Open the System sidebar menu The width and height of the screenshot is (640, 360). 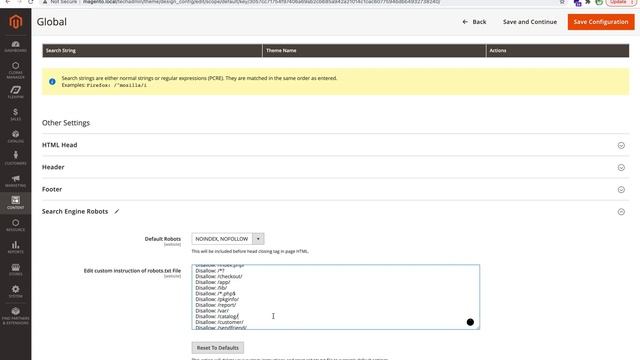coord(16,291)
